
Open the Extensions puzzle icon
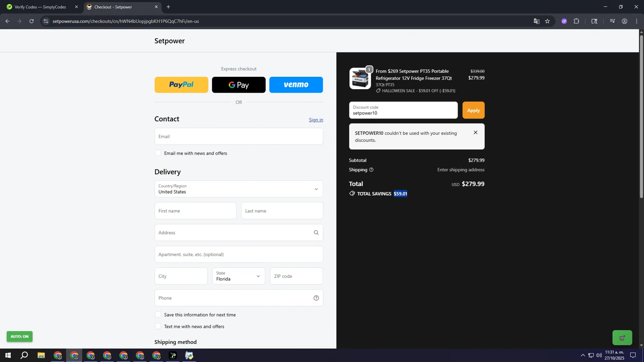tap(577, 21)
